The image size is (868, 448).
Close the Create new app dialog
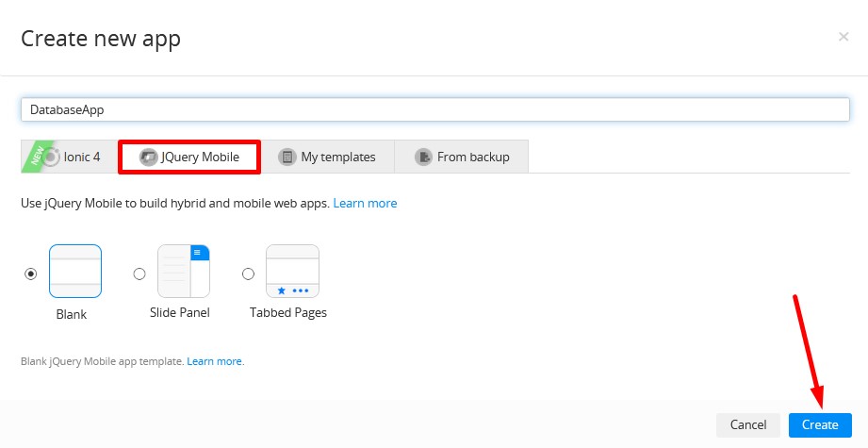click(843, 37)
